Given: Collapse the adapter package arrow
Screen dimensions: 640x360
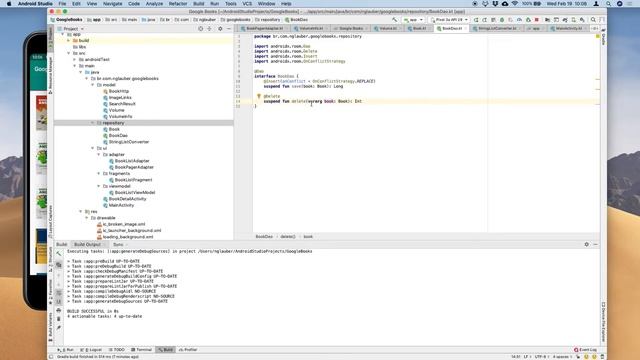Looking at the screenshot, I should (99, 155).
